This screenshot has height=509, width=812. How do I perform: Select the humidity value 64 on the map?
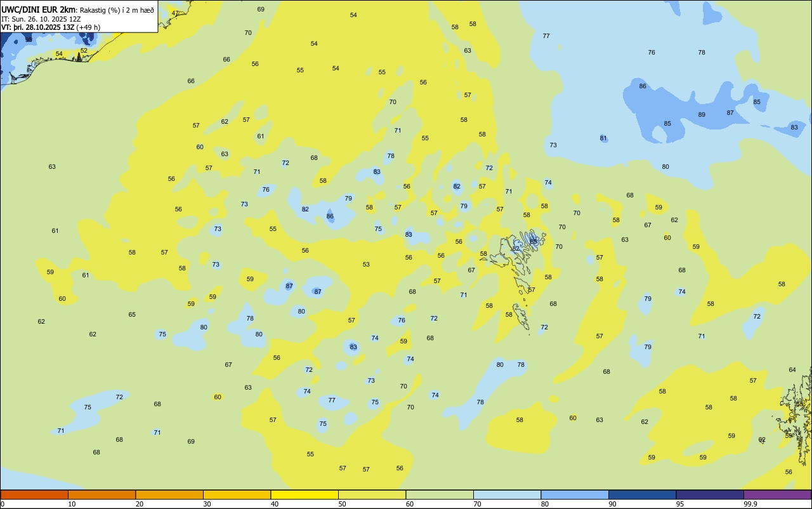792,370
